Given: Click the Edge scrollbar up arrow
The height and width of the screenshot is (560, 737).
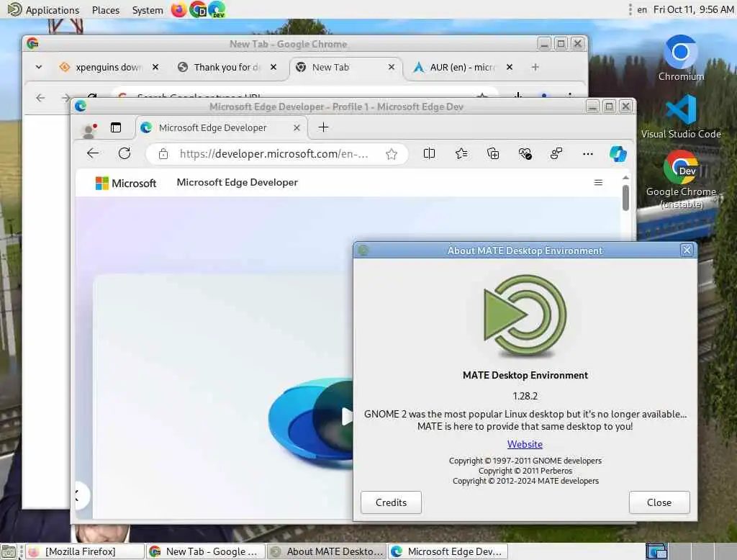Looking at the screenshot, I should click(x=625, y=177).
